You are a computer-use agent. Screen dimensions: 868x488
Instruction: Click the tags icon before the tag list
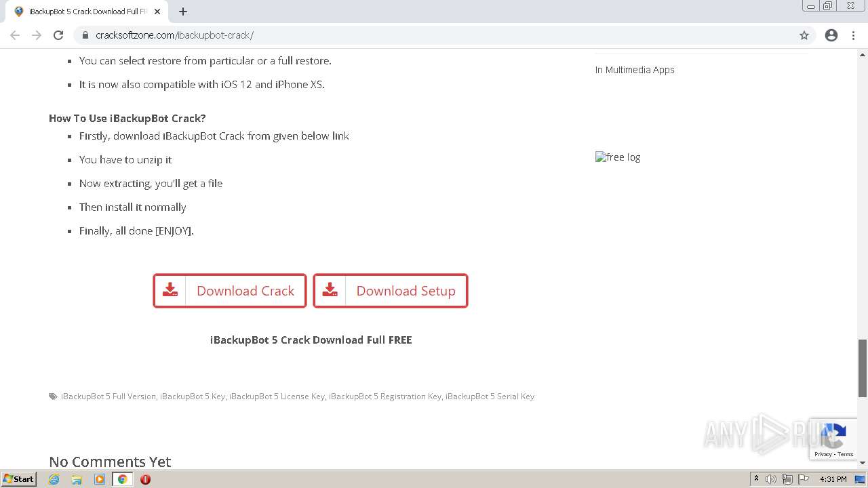pyautogui.click(x=53, y=396)
